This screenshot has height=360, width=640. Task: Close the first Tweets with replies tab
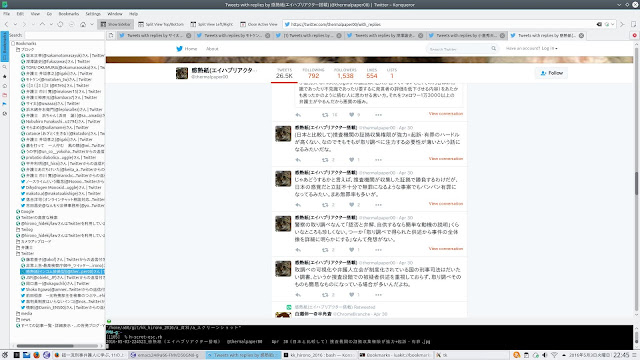(189, 36)
